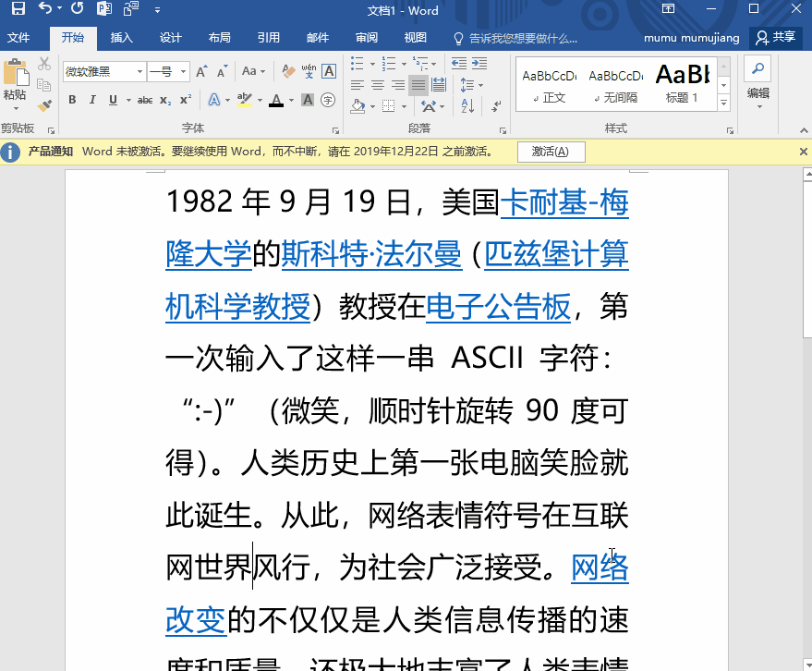Save the document via the floppy disk icon

18,8
